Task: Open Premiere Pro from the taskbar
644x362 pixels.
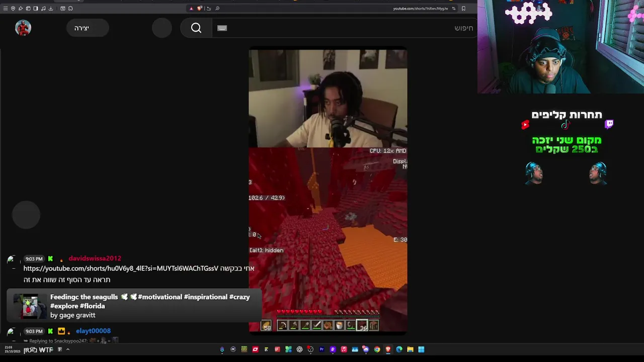Action: (x=321, y=349)
